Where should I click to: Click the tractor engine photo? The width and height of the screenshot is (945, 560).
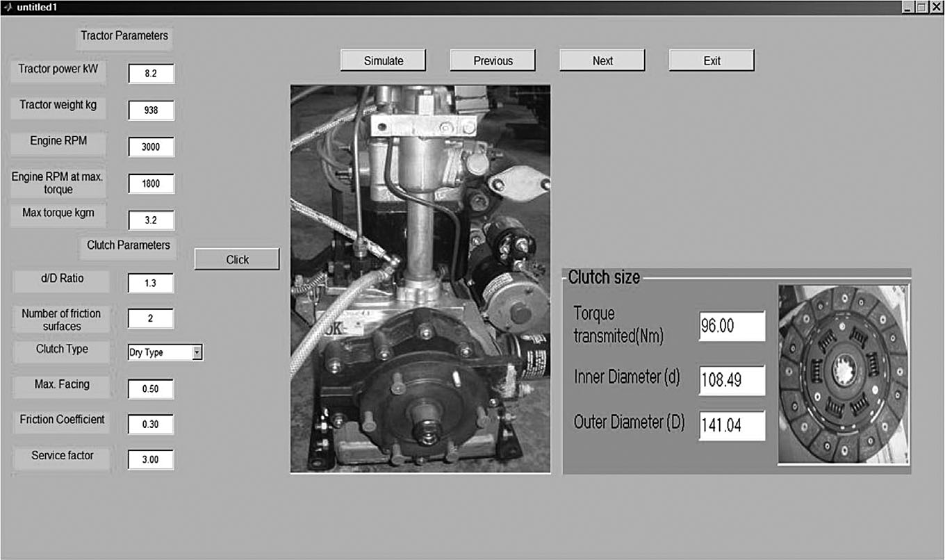tap(420, 279)
